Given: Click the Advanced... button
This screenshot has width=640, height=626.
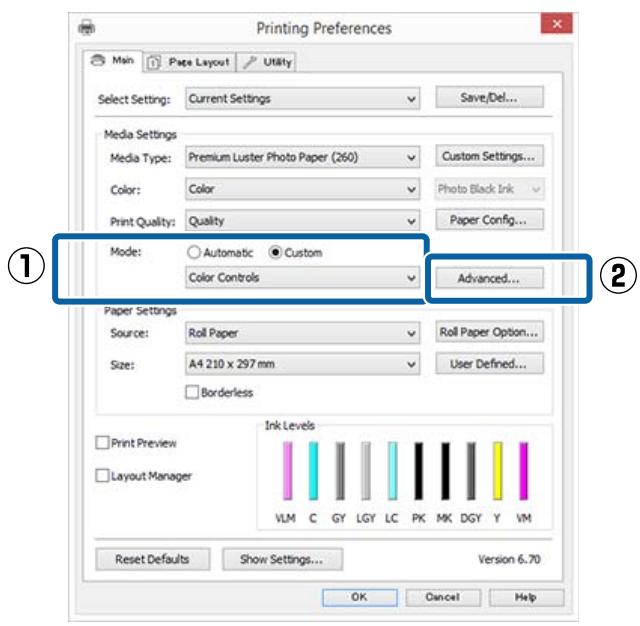Looking at the screenshot, I should coord(489,278).
